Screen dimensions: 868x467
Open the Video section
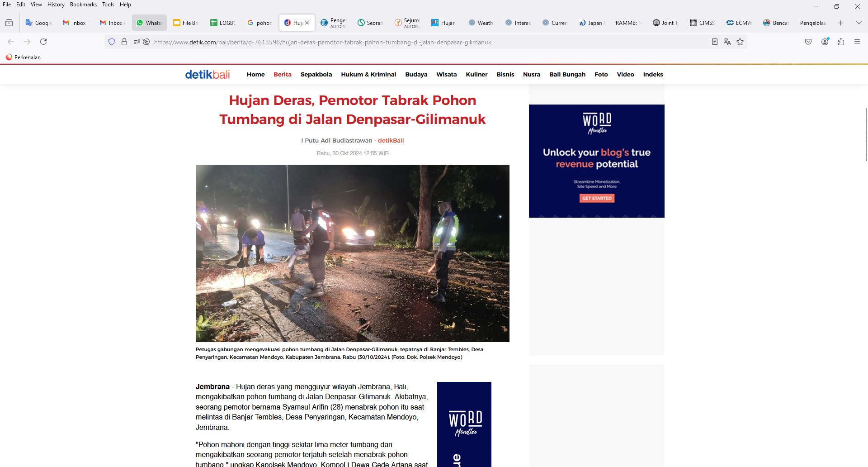click(x=626, y=74)
